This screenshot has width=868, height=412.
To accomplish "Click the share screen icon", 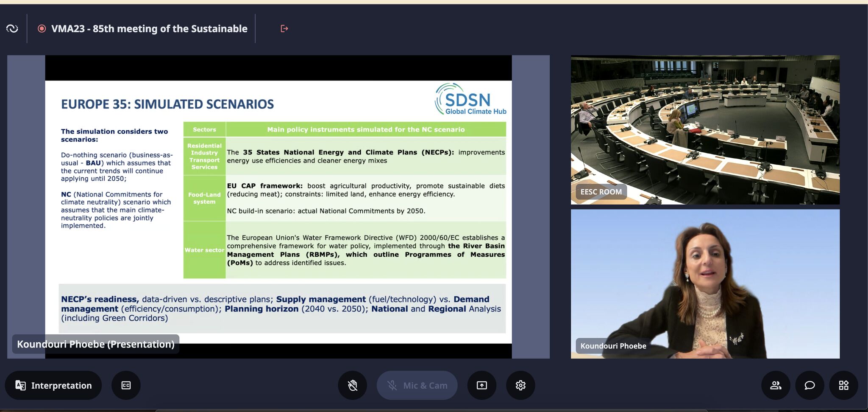I will (482, 385).
